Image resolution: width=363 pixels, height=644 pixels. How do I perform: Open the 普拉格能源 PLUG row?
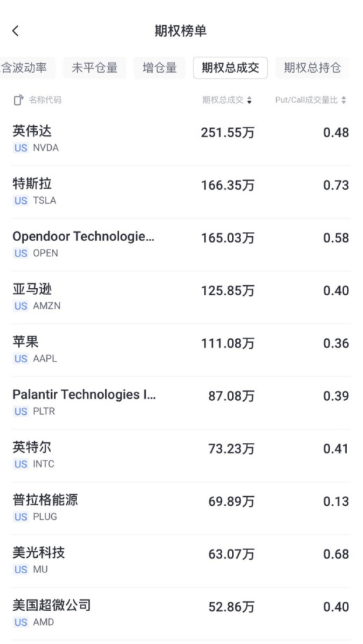[181, 509]
